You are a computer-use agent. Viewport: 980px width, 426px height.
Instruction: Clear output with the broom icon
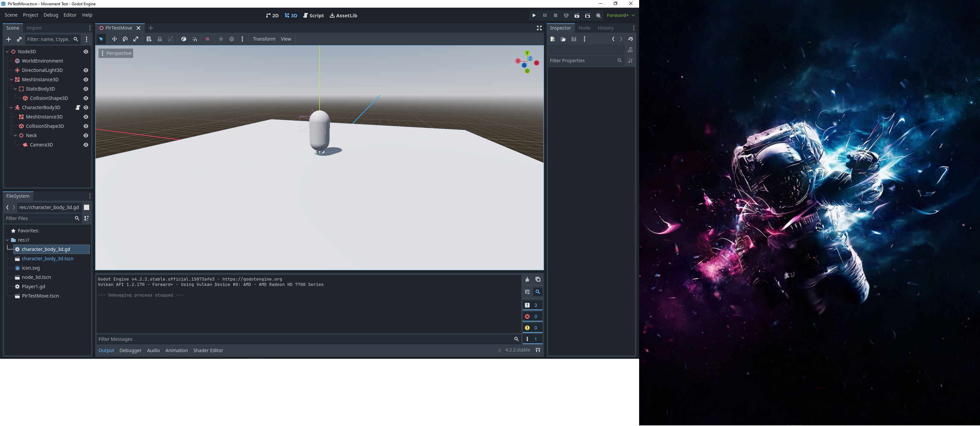[527, 280]
